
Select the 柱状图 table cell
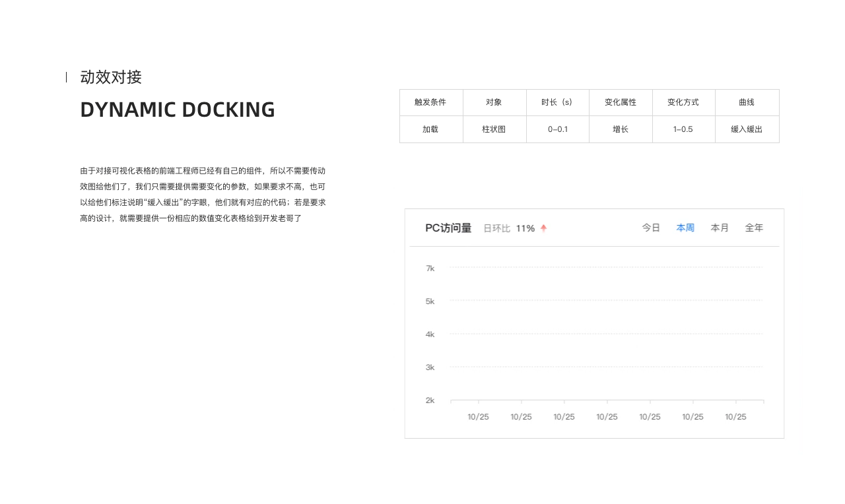click(x=494, y=129)
